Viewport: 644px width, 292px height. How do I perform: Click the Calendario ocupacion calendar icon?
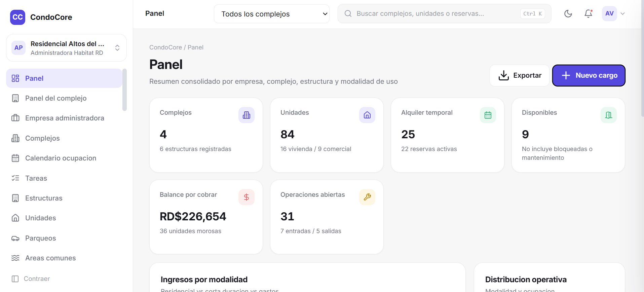pyautogui.click(x=15, y=158)
